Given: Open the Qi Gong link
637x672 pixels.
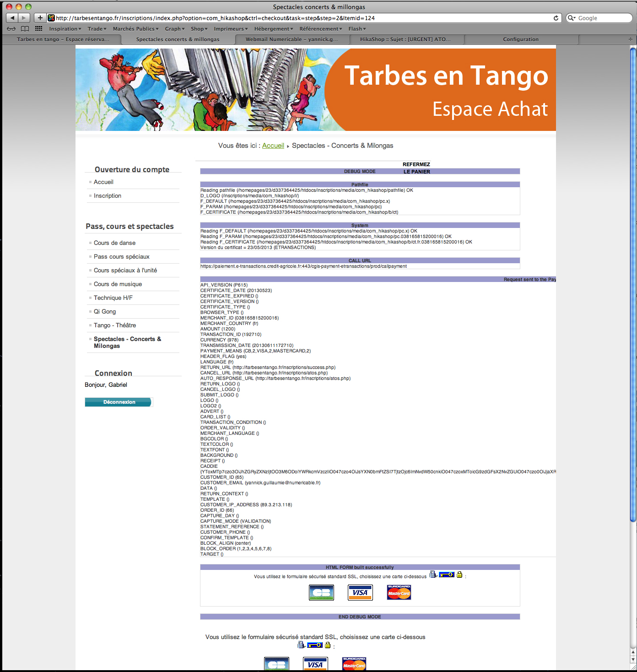Looking at the screenshot, I should pyautogui.click(x=105, y=311).
